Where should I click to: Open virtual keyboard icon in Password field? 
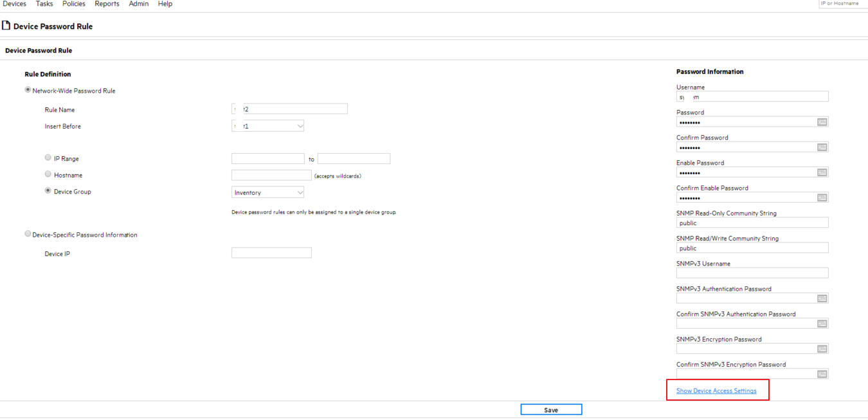[822, 122]
